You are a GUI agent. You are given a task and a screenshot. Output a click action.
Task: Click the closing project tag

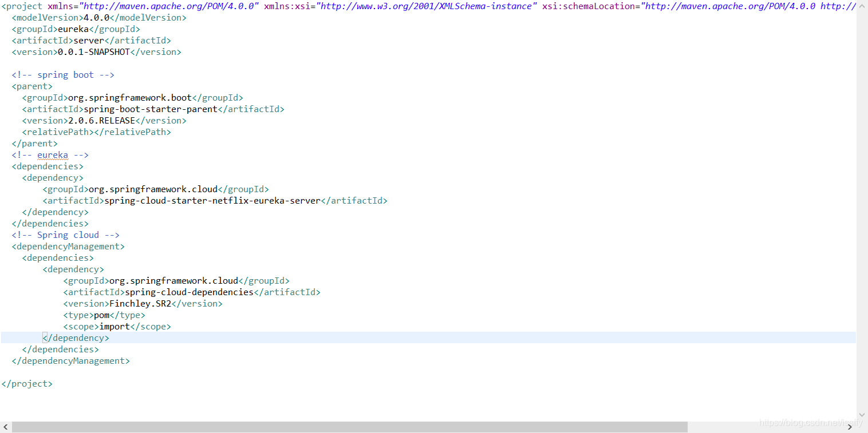tap(27, 384)
